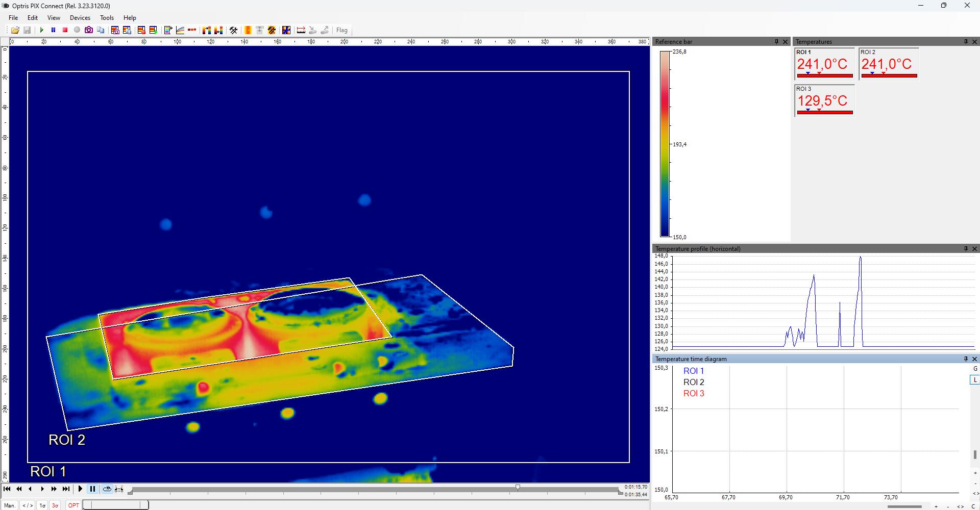Copy the thermal image to clipboard
Screen dimensions: 980x510
101,30
